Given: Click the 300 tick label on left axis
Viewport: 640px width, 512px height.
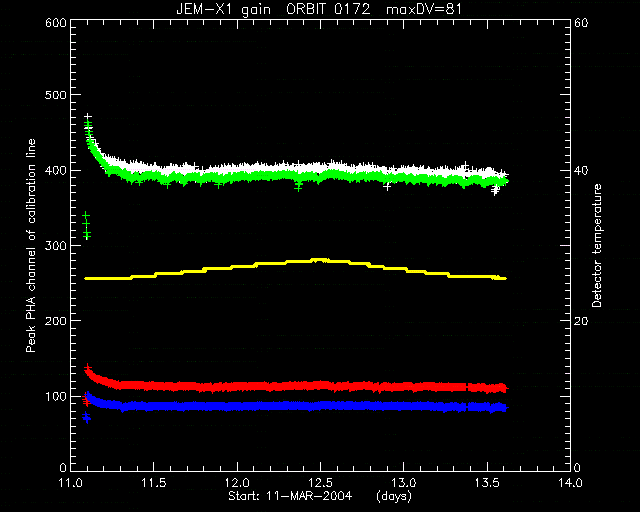Looking at the screenshot, I should point(56,246).
